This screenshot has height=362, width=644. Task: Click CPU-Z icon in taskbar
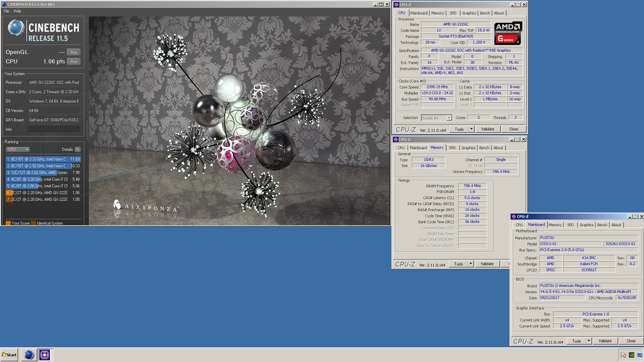point(45,355)
